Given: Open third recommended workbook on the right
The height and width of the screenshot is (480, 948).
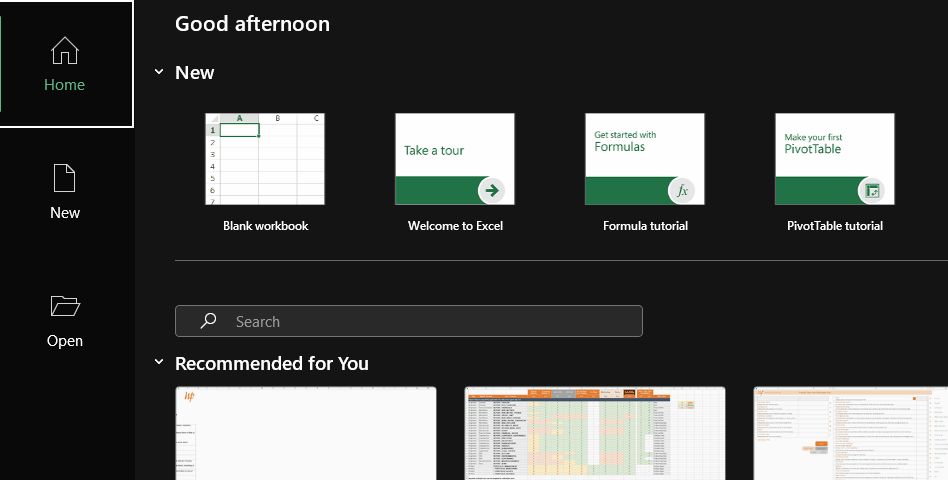Looking at the screenshot, I should pos(851,433).
